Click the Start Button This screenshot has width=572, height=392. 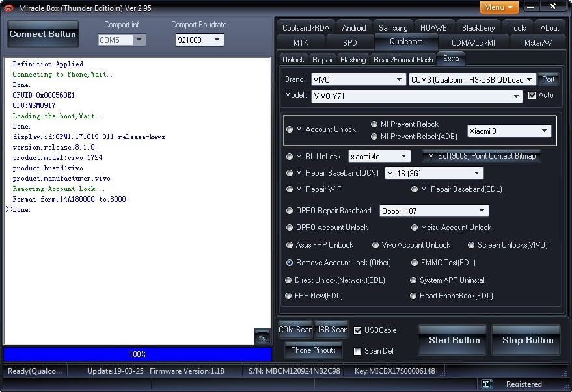point(453,340)
